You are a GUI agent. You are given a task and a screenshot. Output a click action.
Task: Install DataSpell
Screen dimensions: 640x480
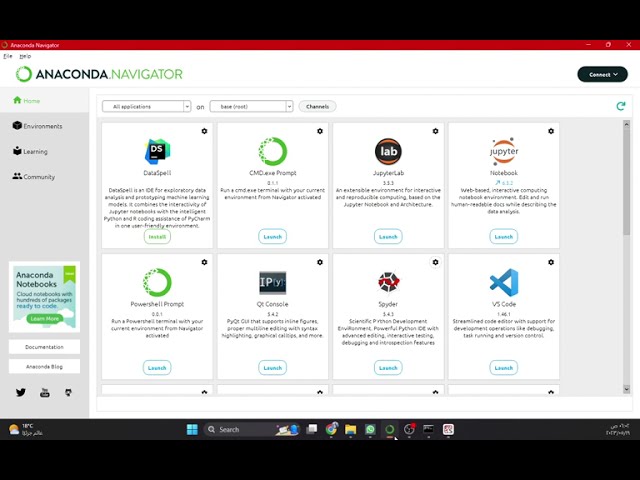coord(157,237)
